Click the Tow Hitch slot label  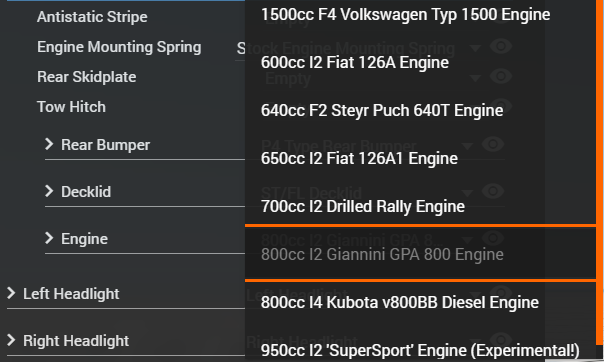coord(71,107)
